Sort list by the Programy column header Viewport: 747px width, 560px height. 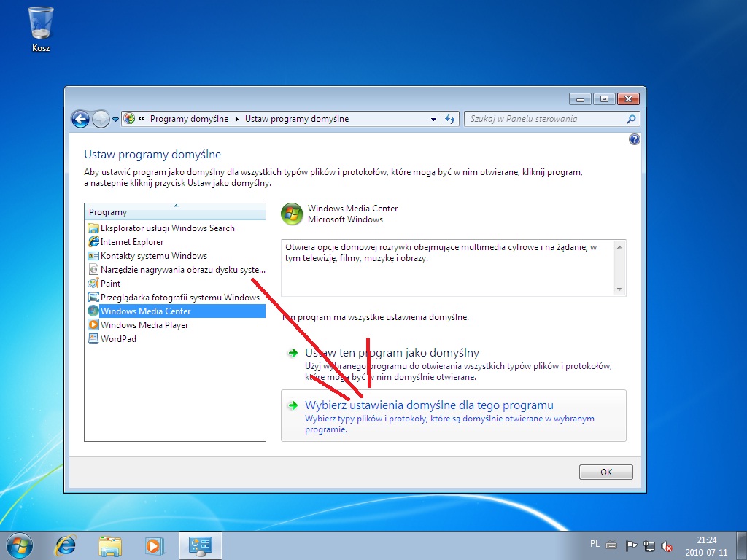point(175,212)
